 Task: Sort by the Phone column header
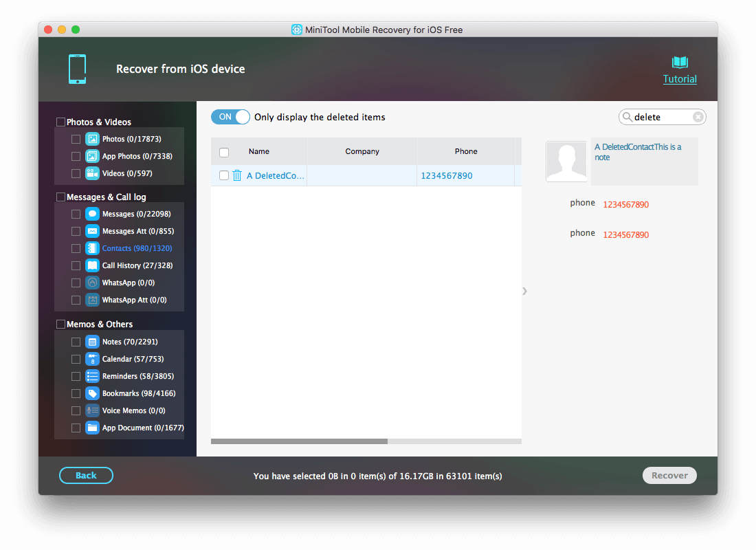coord(466,151)
